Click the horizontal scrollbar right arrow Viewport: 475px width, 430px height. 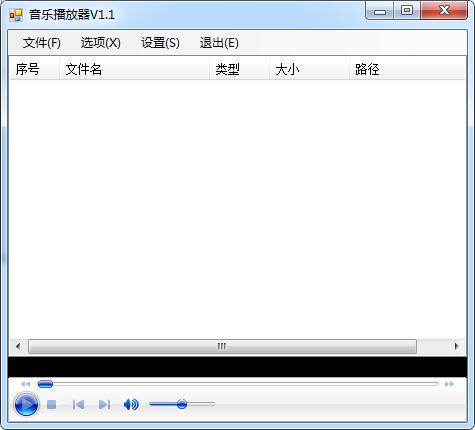(x=456, y=346)
